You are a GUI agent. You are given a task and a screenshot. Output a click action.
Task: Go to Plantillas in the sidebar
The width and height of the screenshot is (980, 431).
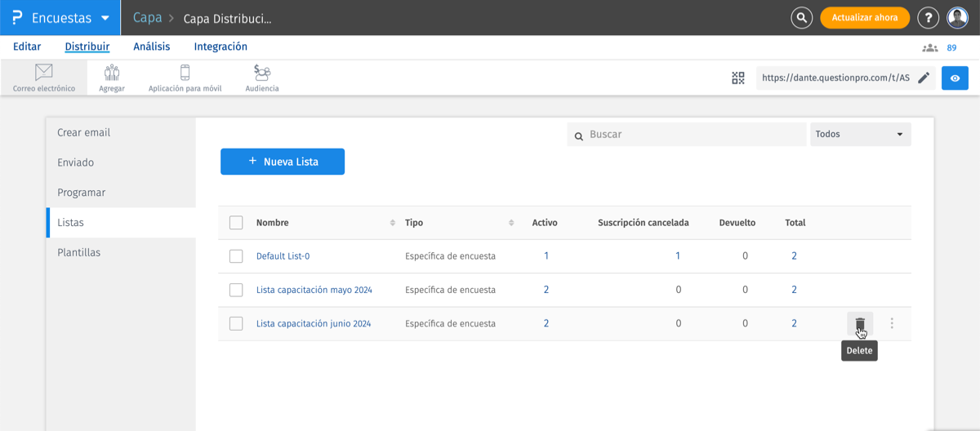79,253
